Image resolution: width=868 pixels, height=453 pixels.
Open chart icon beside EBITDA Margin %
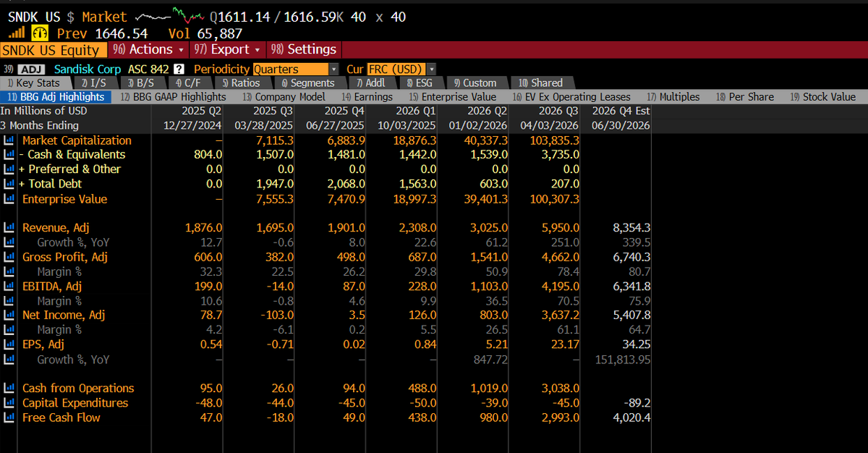coord(9,301)
